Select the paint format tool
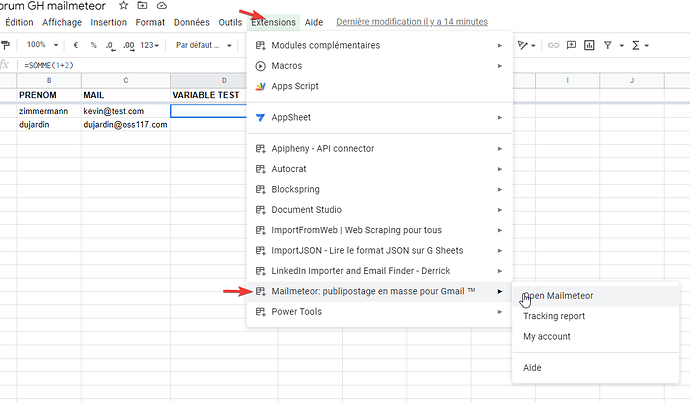 click(x=6, y=45)
